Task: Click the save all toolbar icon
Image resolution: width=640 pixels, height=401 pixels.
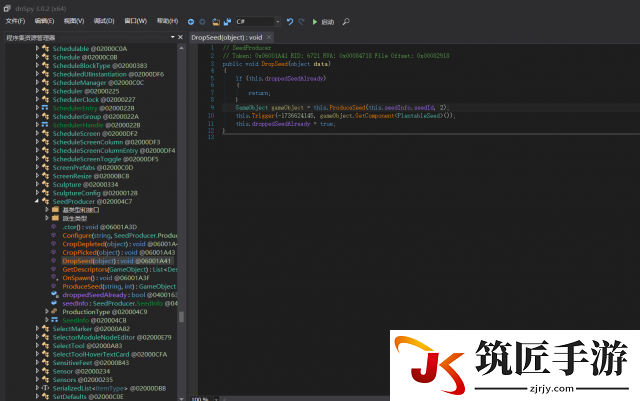Action: [227, 22]
